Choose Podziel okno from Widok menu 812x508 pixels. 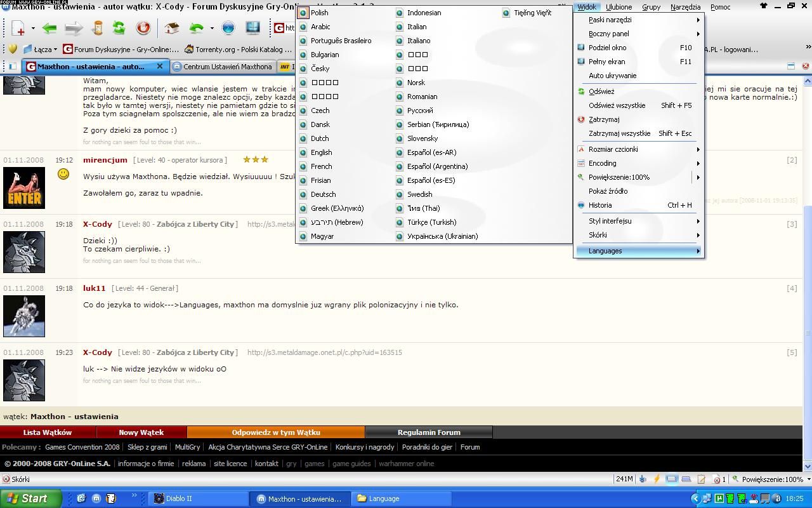click(639, 48)
